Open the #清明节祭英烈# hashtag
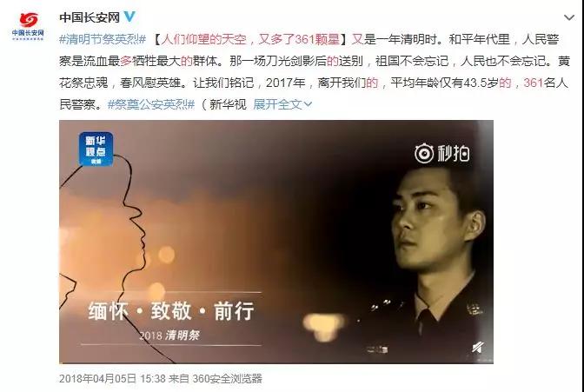The image size is (584, 392). coord(103,39)
